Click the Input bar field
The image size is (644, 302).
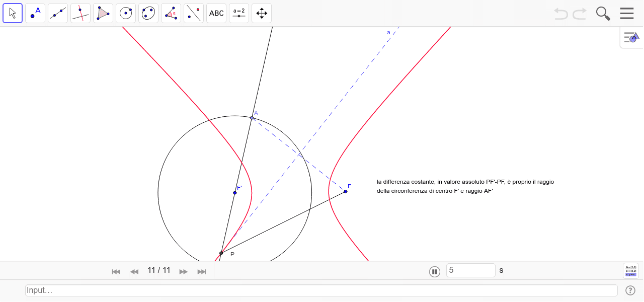tap(321, 290)
